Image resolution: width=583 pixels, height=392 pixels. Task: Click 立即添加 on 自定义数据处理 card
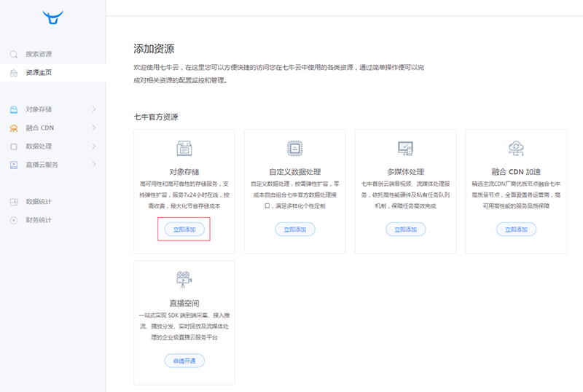[295, 229]
